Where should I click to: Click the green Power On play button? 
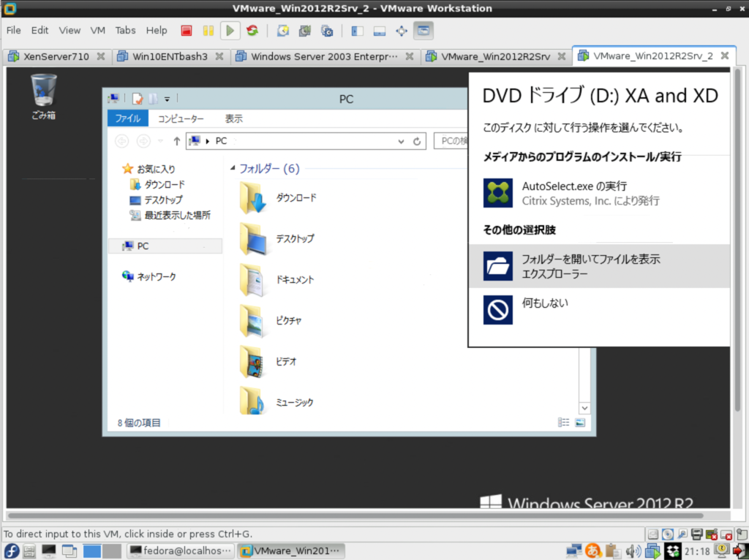(x=230, y=31)
